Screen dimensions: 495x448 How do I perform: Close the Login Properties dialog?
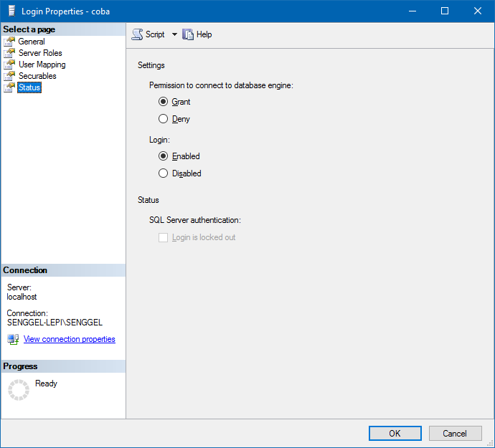tap(478, 11)
